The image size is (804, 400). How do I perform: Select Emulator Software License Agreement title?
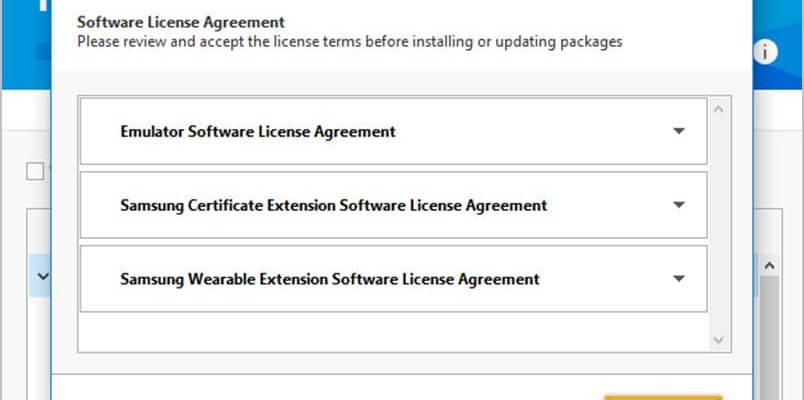click(x=258, y=132)
